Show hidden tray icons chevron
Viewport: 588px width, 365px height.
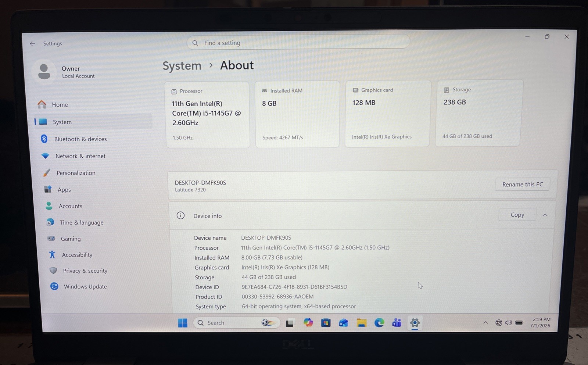point(485,322)
